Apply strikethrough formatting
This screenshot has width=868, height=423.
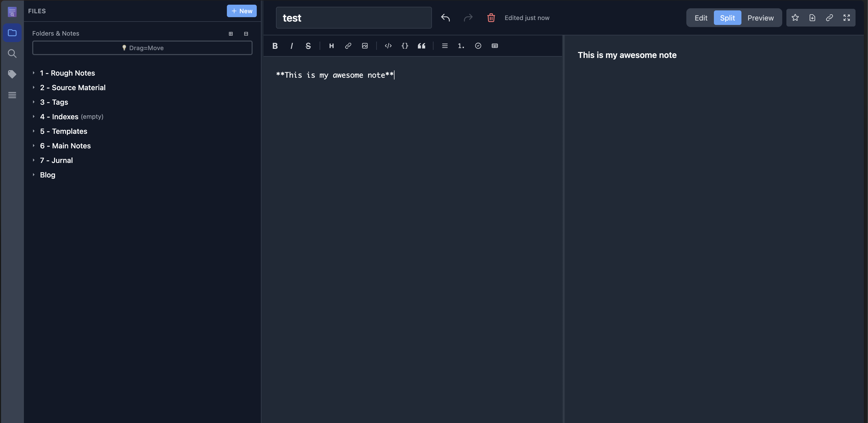pyautogui.click(x=308, y=46)
